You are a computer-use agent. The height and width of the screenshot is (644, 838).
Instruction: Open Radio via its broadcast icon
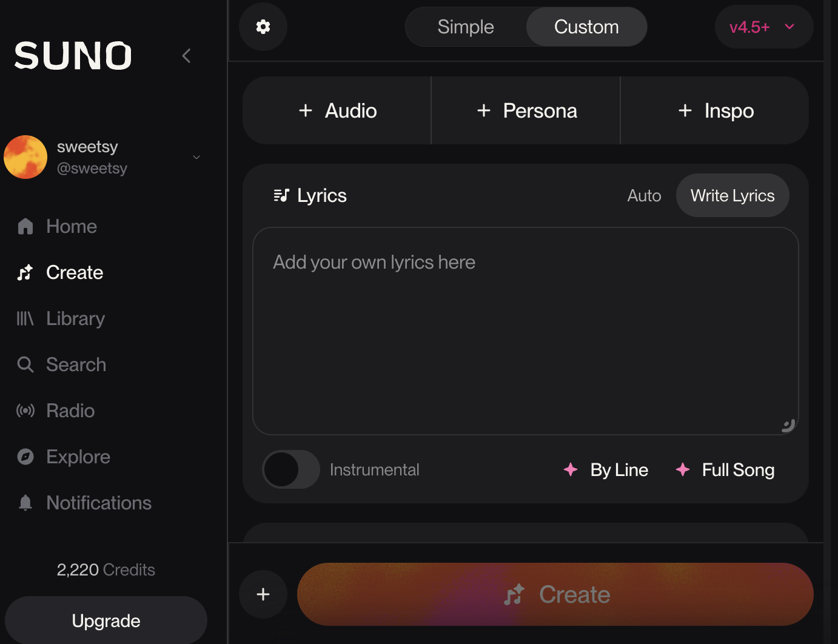pyautogui.click(x=25, y=411)
